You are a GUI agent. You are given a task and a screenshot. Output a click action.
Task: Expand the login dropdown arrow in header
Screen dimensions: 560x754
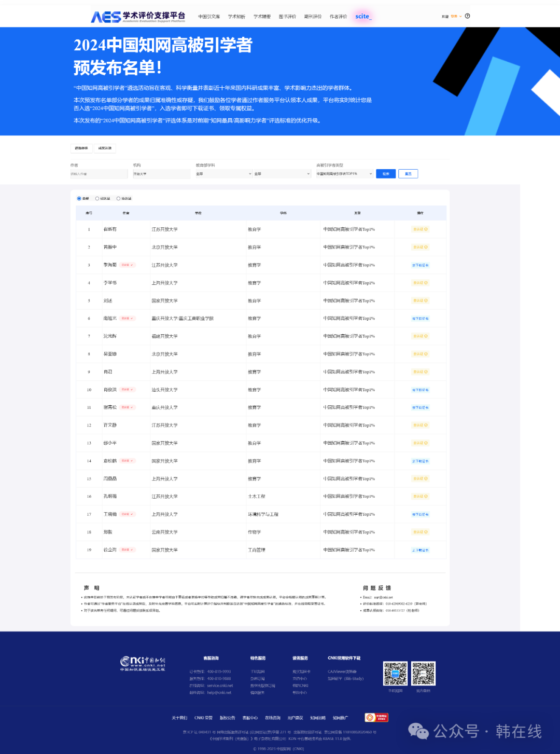click(x=460, y=17)
